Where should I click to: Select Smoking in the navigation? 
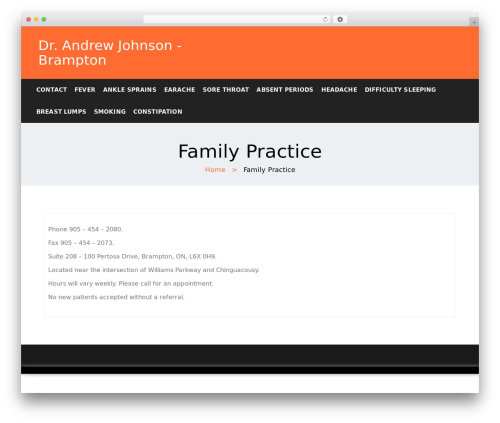point(110,112)
